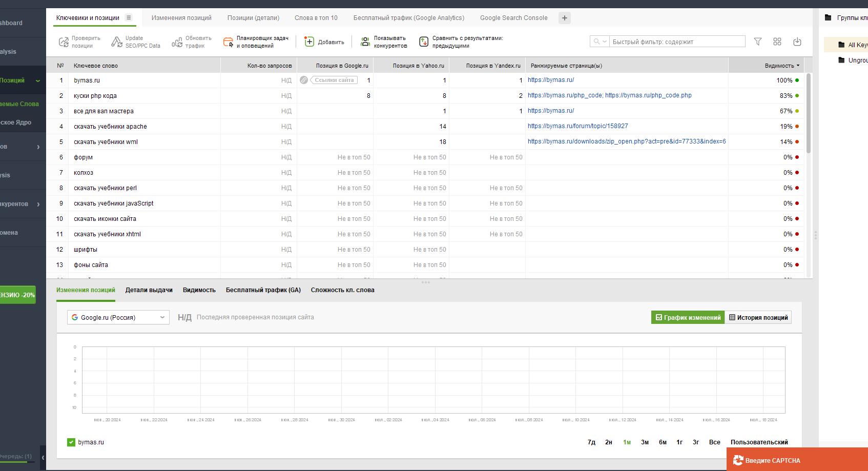Click the Refresh traffic icon
The image size is (868, 471).
(x=177, y=42)
